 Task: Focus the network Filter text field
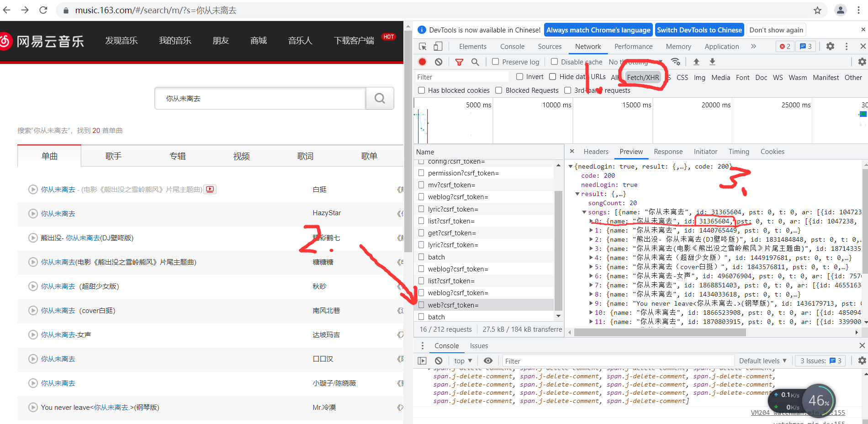click(461, 77)
